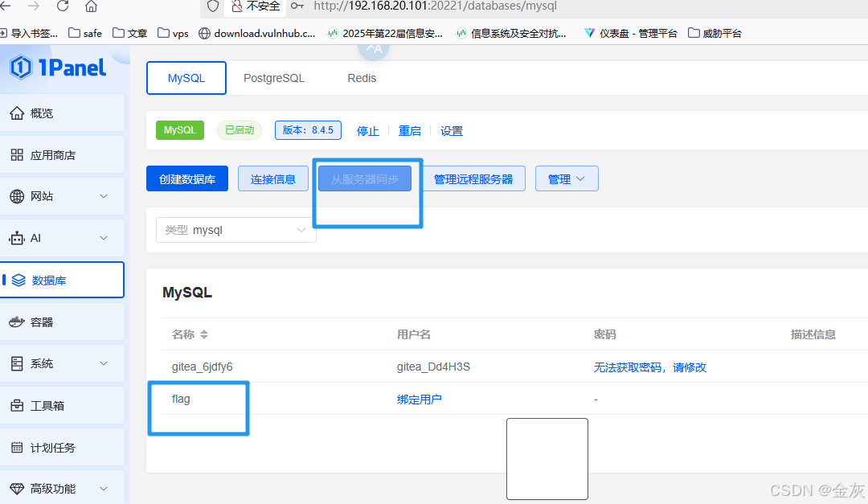
Task: Open download.vulnhub bookmark
Action: pos(257,33)
